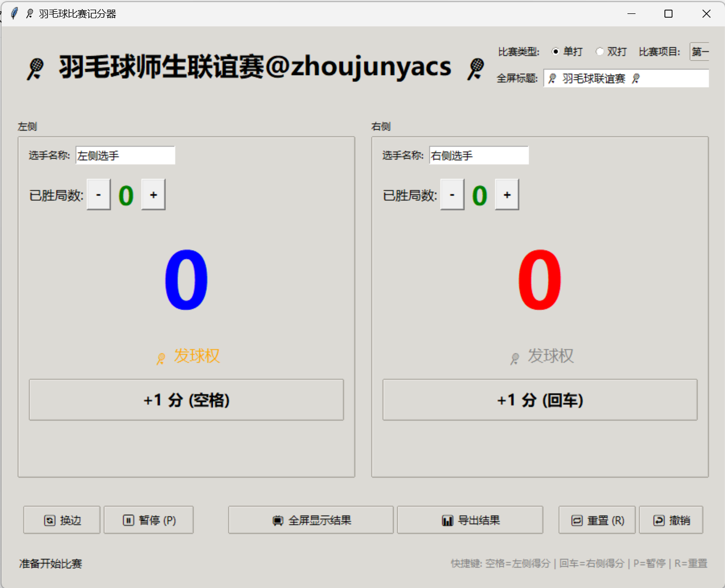The image size is (725, 588).
Task: Click the fullscreen icon on 全屏显示结果 button
Action: [278, 519]
